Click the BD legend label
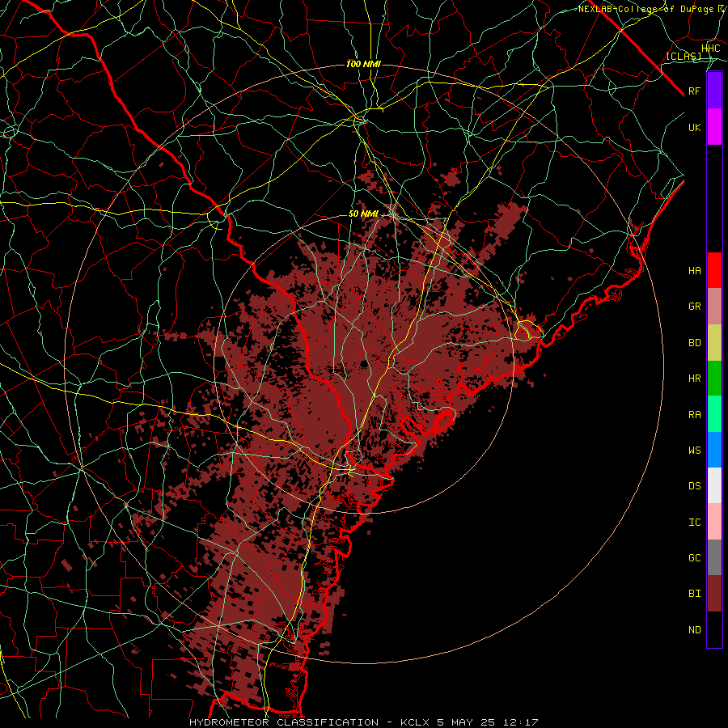This screenshot has width=728, height=728. tap(695, 343)
